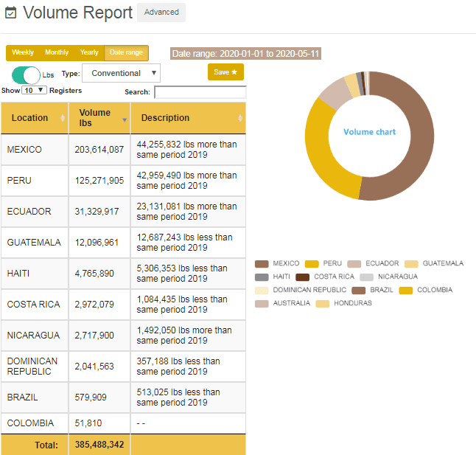Click the NICARAGUA location cell
The height and width of the screenshot is (455, 476).
[x=35, y=336]
